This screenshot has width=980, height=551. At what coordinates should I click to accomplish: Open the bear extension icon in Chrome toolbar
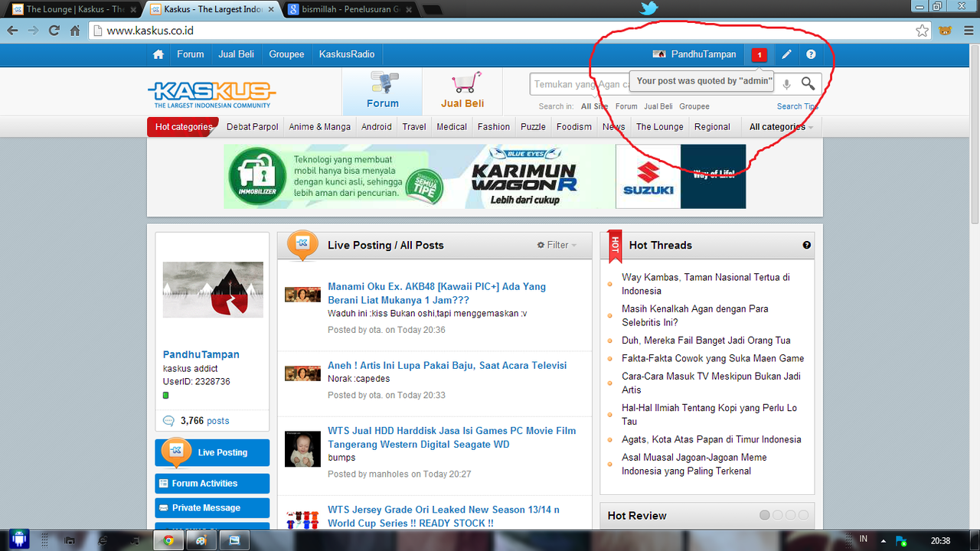tap(946, 31)
